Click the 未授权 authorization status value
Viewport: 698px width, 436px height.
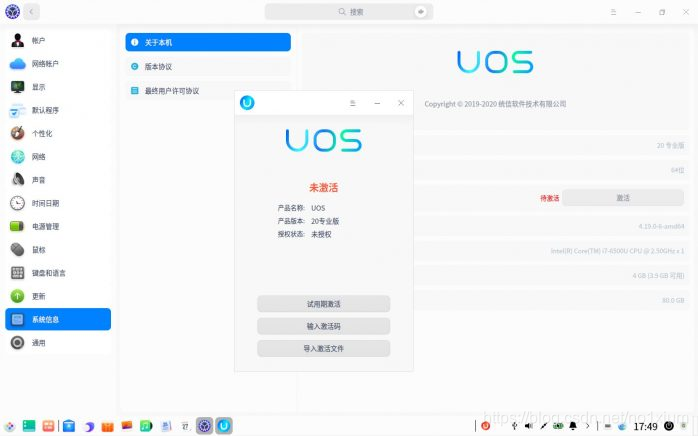[321, 234]
